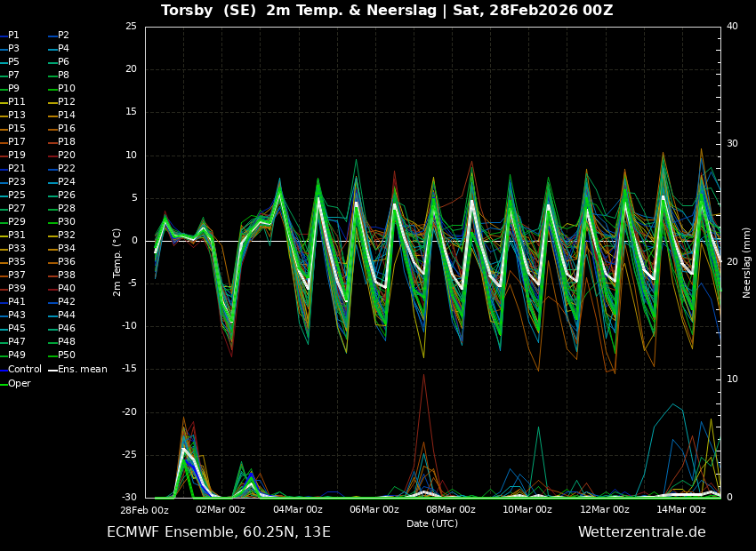Click the chart title Torsby (SE)
This screenshot has width=756, height=551.
(209, 11)
